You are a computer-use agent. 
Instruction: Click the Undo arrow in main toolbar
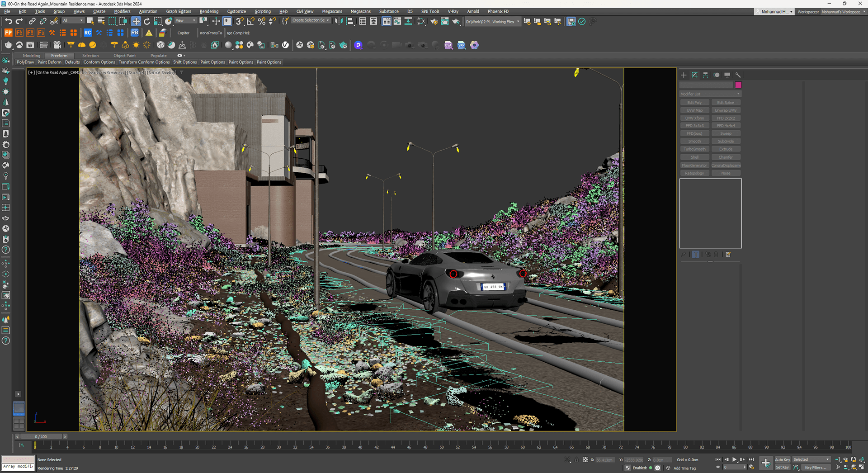(8, 21)
